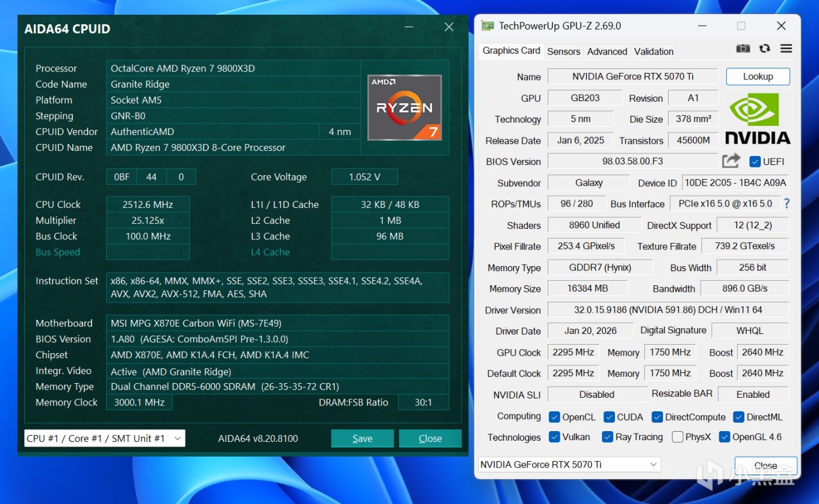Screen dimensions: 819x504
Task: Click the GPU-Z refresh icon
Action: coord(765,49)
